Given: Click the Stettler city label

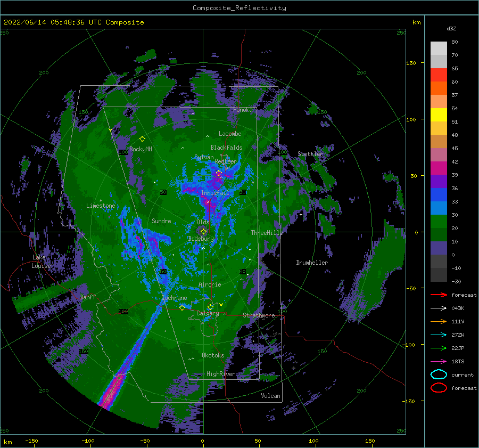Looking at the screenshot, I should [x=310, y=154].
